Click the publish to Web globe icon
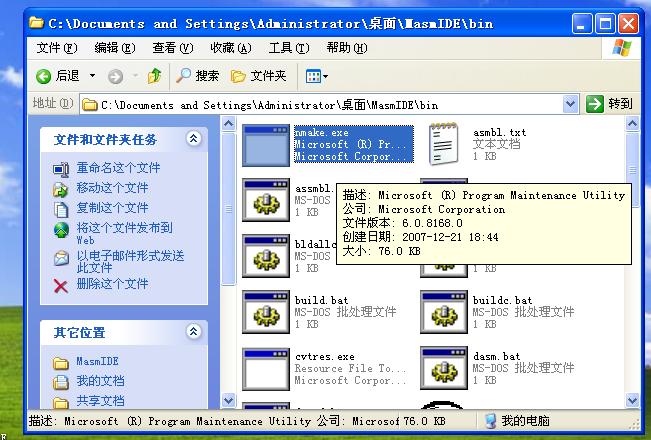This screenshot has height=440, width=651. tap(61, 230)
